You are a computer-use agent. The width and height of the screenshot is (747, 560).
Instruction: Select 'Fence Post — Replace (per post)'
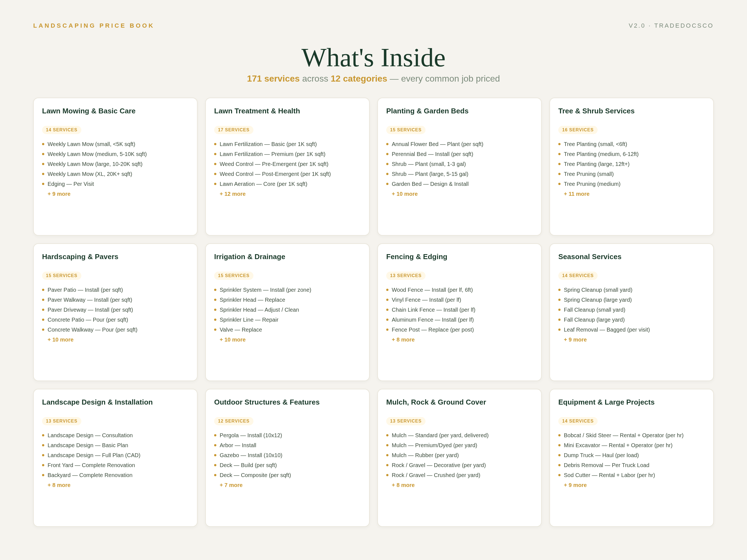[433, 329]
